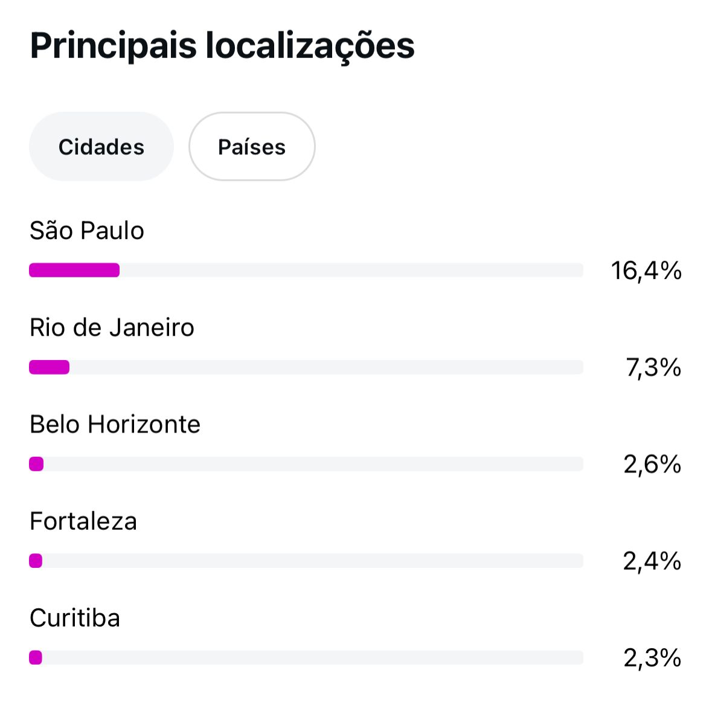Switch to the Cidades tab
The height and width of the screenshot is (728, 712).
pyautogui.click(x=101, y=147)
